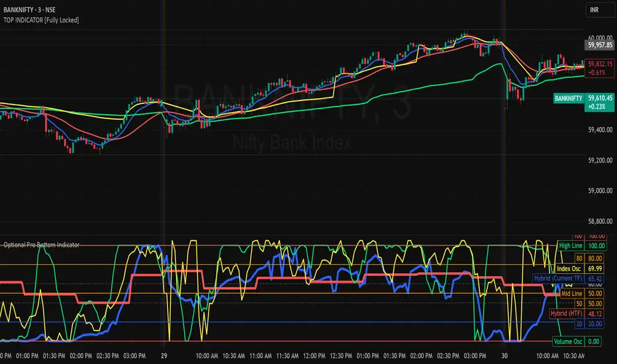This screenshot has height=364, width=617.
Task: Click the 11:30 AM time axis label
Action: [x=287, y=356]
